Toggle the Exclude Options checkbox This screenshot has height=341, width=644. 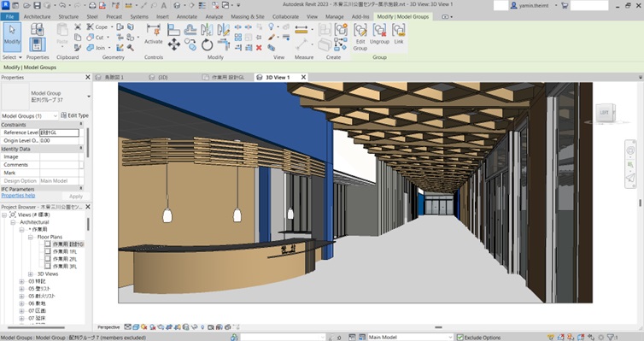(x=460, y=338)
